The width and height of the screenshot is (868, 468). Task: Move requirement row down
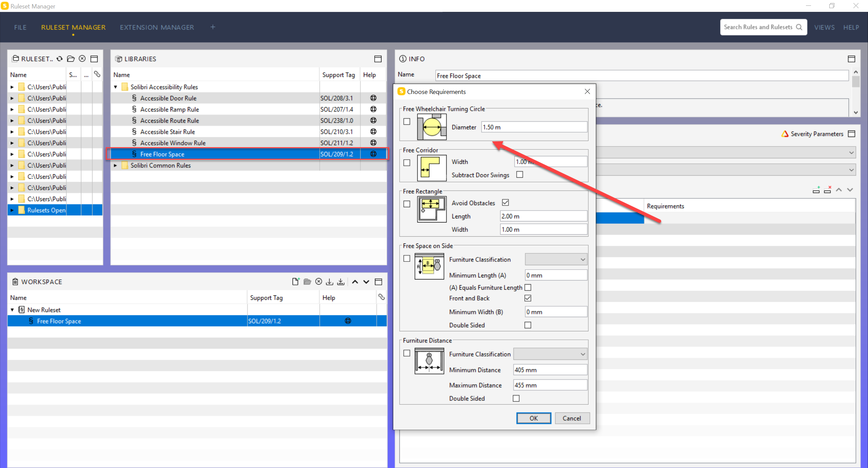coord(850,190)
